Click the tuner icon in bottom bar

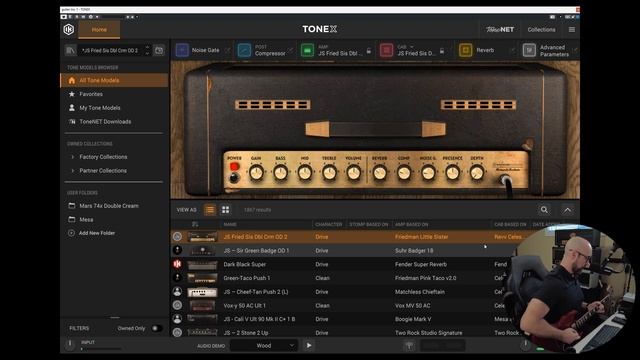409,346
